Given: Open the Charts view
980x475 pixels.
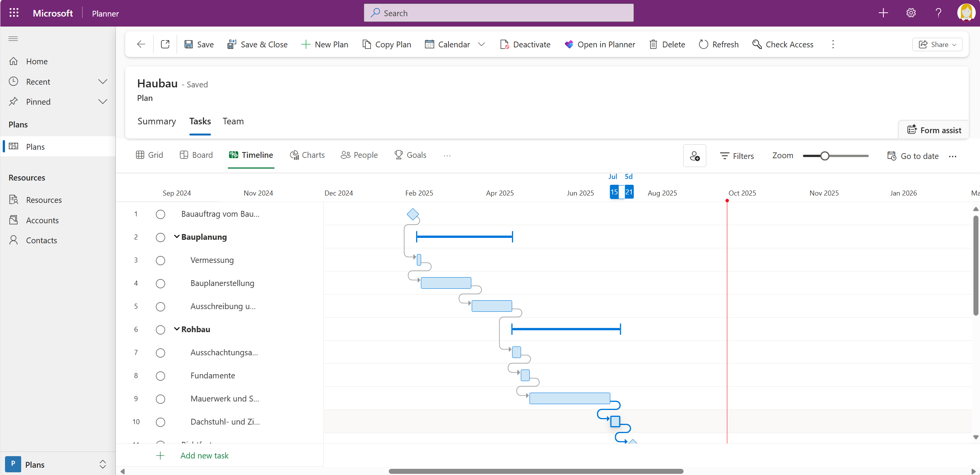Looking at the screenshot, I should tap(307, 155).
